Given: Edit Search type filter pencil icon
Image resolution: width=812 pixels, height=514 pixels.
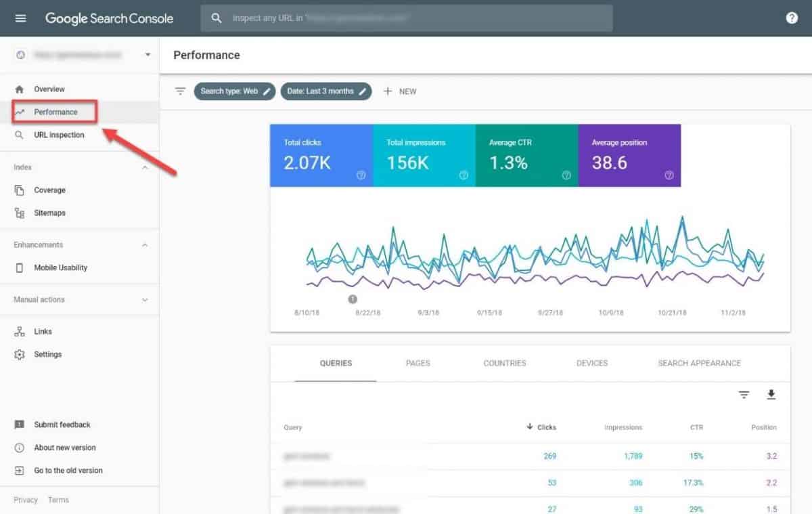Looking at the screenshot, I should point(267,91).
